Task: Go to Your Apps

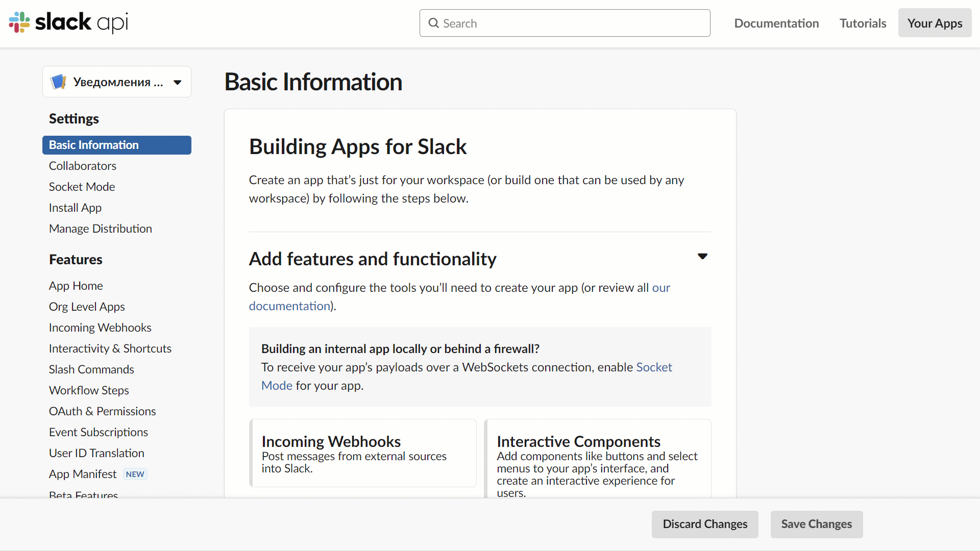Action: [x=935, y=23]
